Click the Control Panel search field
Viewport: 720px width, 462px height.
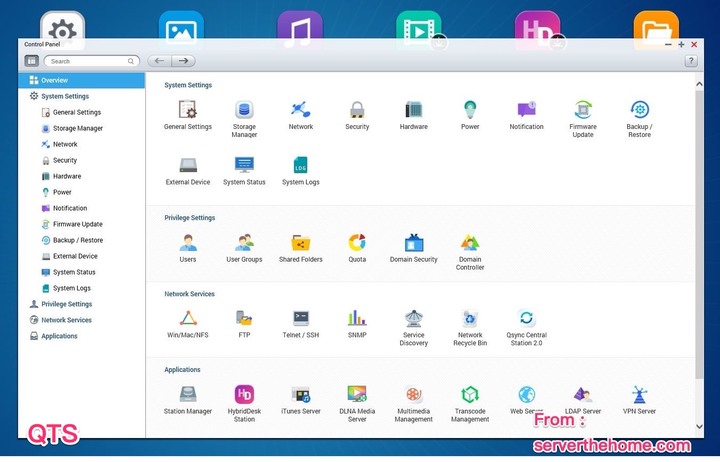91,61
